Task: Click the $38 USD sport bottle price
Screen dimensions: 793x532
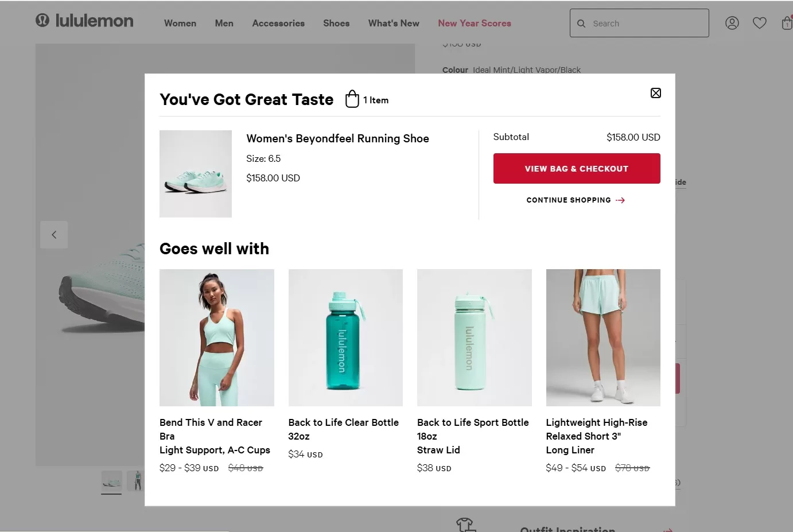Action: tap(434, 468)
